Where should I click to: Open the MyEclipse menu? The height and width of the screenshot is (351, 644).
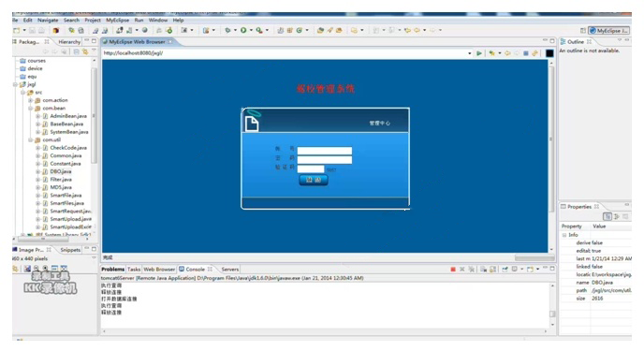click(x=117, y=20)
